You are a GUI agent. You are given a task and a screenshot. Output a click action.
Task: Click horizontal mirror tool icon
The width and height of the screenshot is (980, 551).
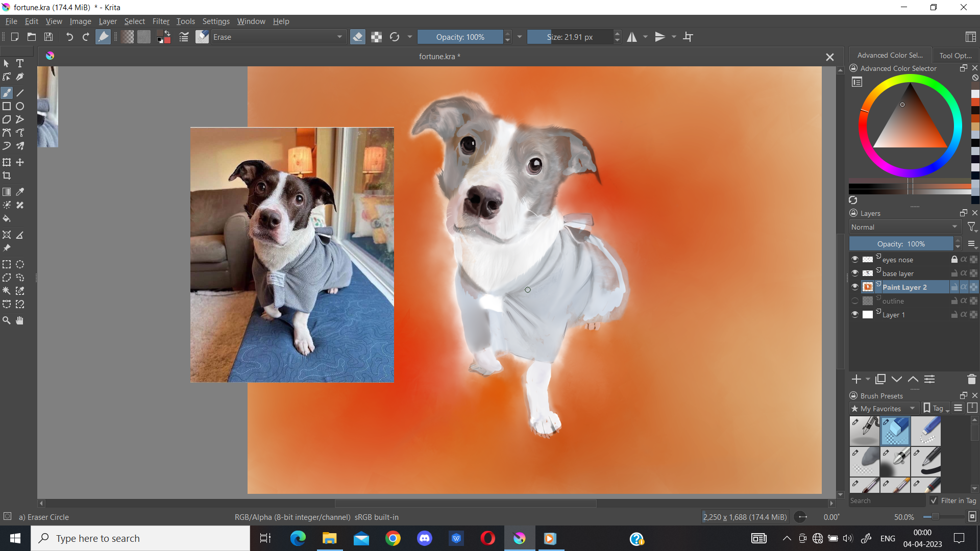coord(632,37)
